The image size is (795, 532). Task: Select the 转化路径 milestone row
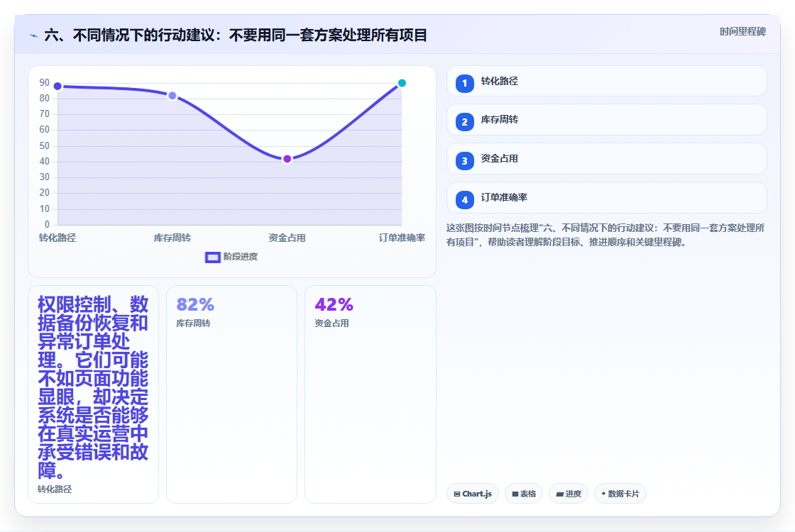(x=606, y=81)
